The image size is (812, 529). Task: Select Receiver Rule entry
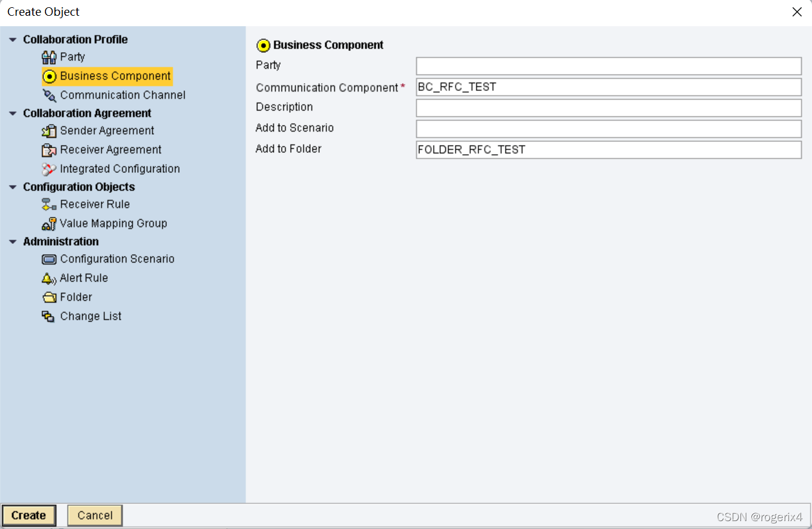point(95,204)
